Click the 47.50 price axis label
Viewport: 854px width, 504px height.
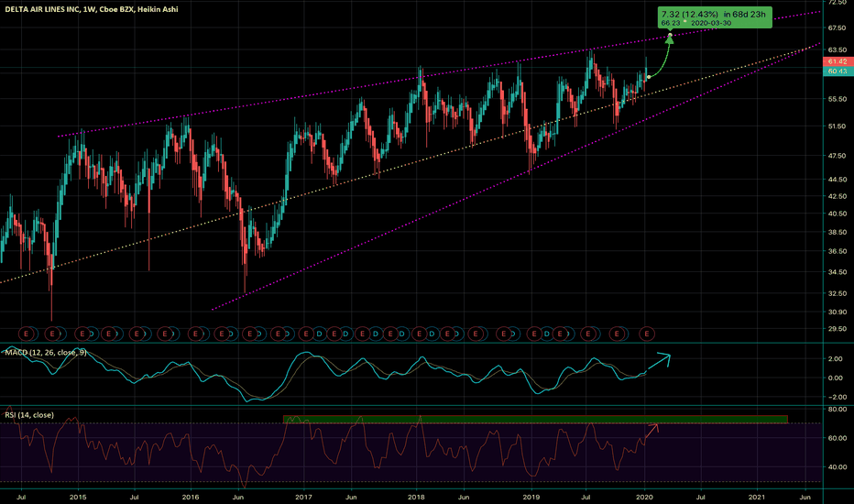tap(838, 156)
